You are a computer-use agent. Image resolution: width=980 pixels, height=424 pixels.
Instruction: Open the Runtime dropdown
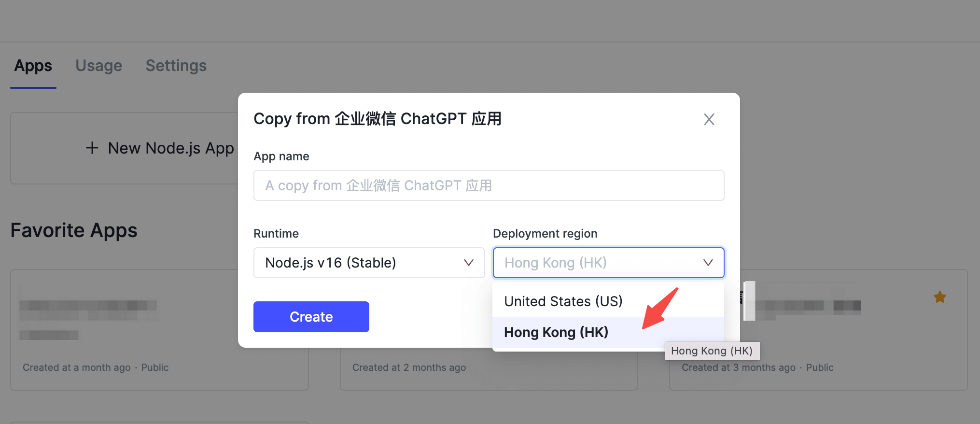point(369,263)
